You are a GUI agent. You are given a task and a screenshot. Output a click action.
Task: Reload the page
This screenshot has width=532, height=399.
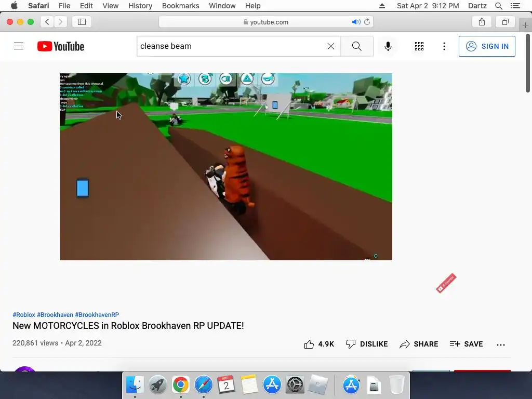coord(367,22)
